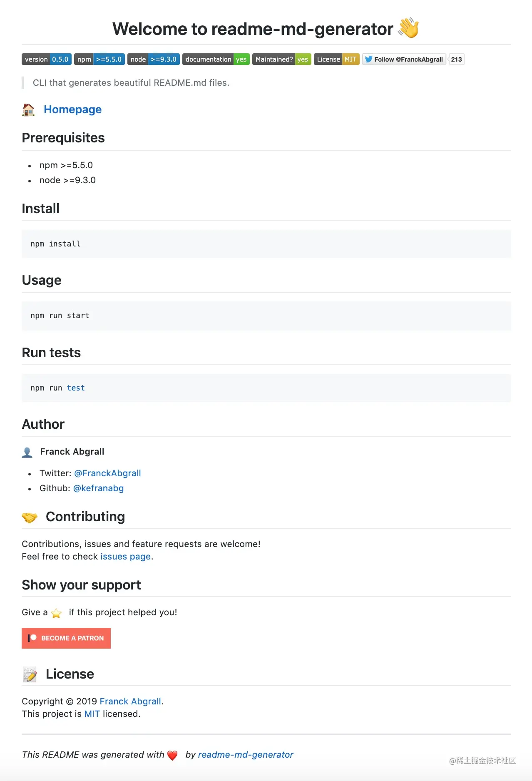The height and width of the screenshot is (781, 532).
Task: Click the npm install code block
Action: click(266, 244)
